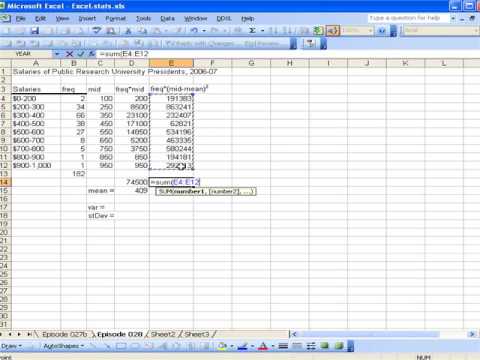
Task: Open the File menu
Action: point(21,19)
